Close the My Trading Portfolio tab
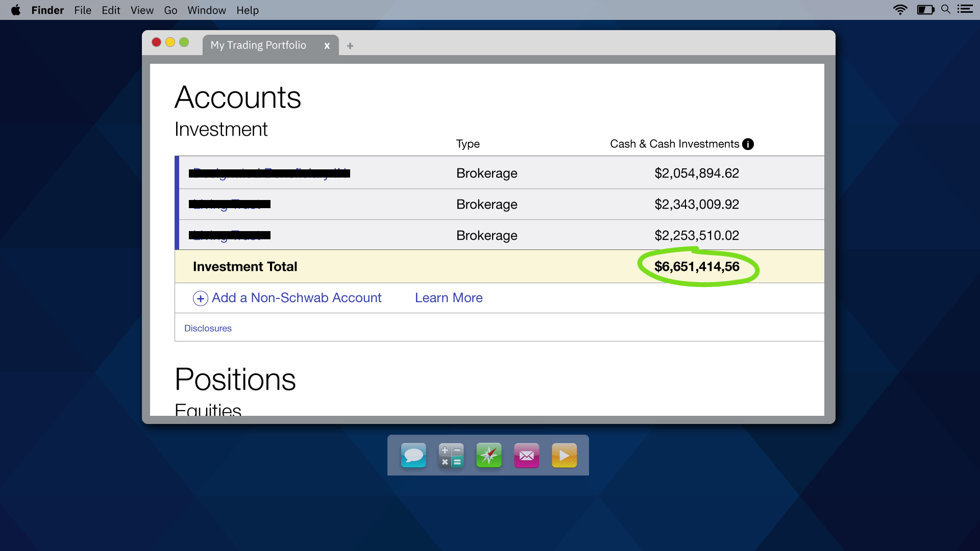The image size is (980, 551). point(327,46)
